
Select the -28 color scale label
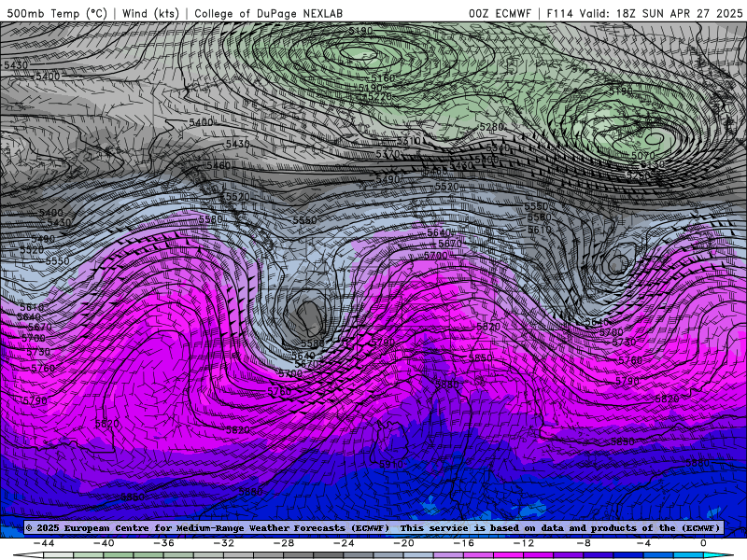[284, 543]
